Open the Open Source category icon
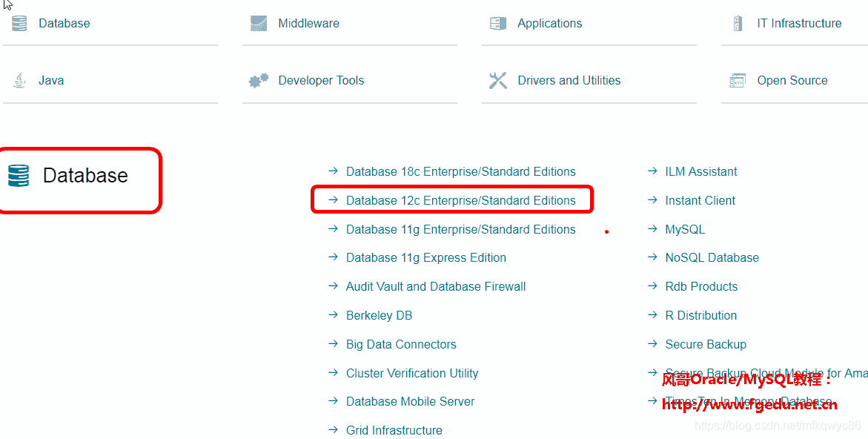This screenshot has width=868, height=439. [738, 80]
